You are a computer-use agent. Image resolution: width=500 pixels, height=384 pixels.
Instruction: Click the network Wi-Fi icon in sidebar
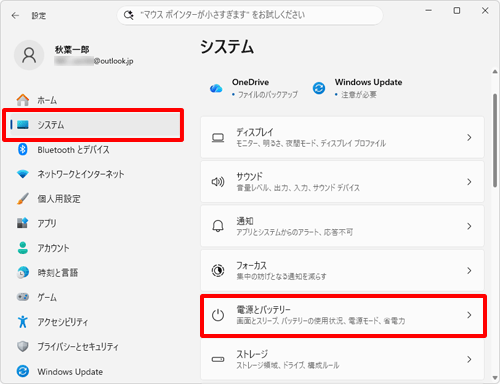pos(23,174)
